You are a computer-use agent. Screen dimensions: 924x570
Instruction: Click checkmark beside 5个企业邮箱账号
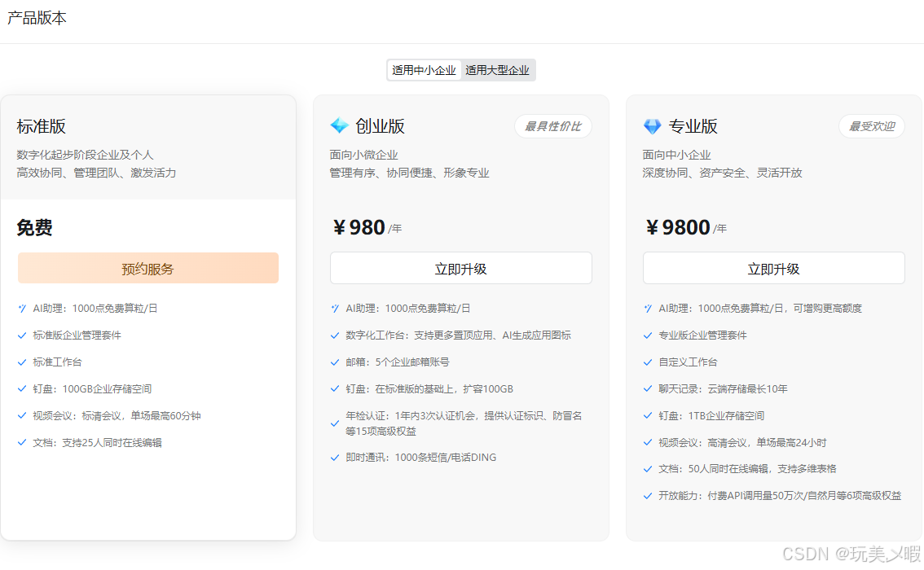tap(335, 362)
